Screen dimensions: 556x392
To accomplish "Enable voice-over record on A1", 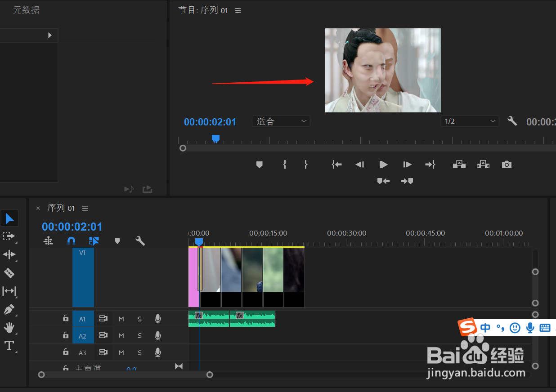I will tap(157, 319).
